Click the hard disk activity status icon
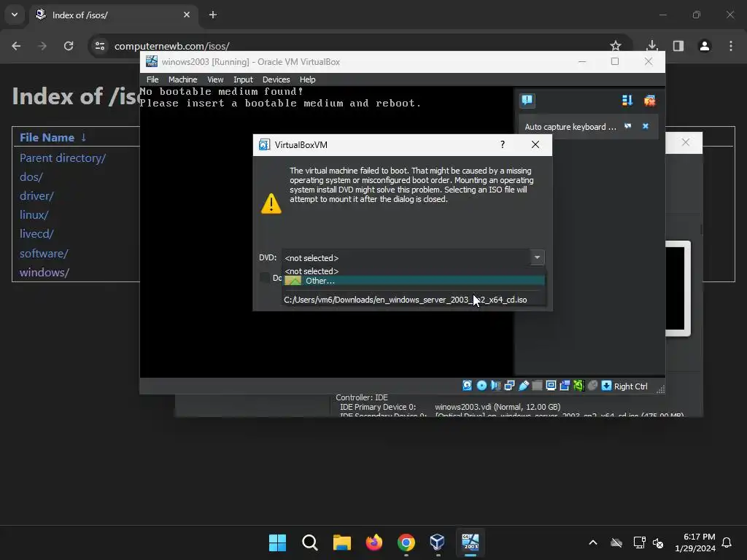 point(468,386)
